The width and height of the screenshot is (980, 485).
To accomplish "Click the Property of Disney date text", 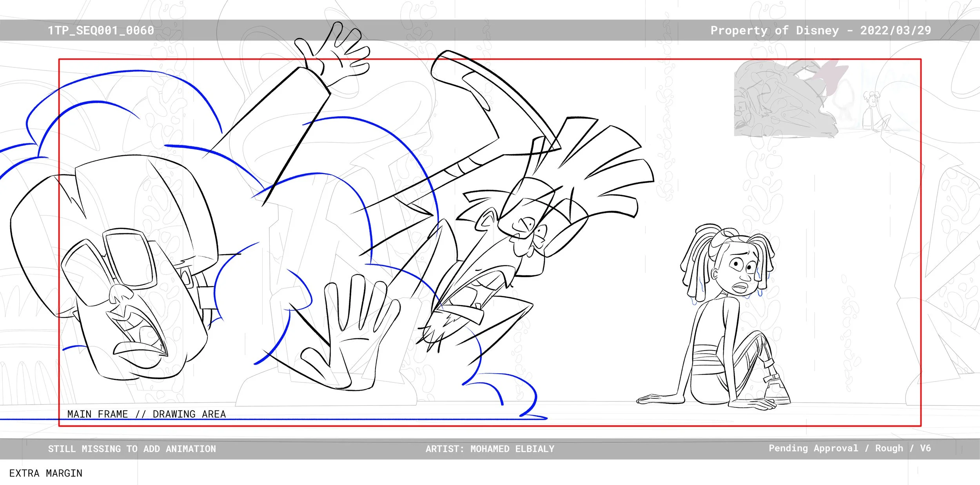I will (820, 31).
